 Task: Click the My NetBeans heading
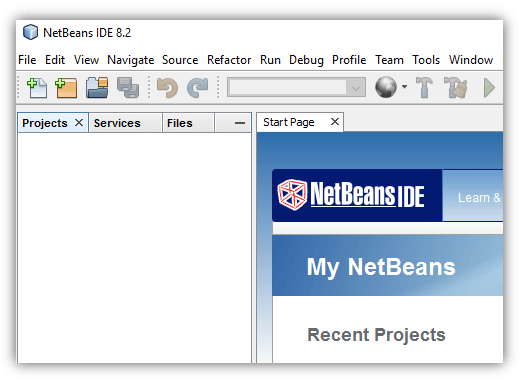coord(381,267)
